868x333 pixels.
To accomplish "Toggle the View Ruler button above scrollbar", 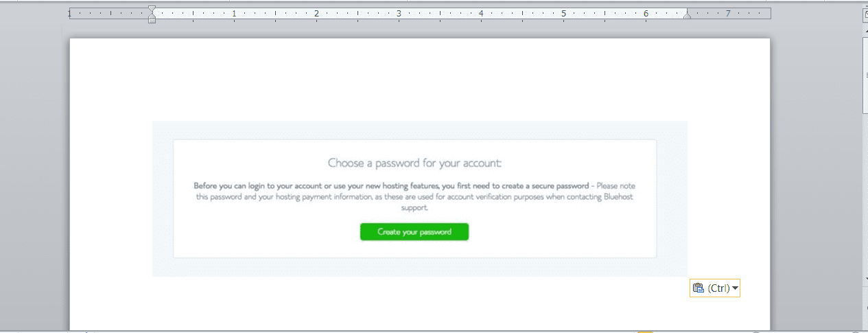I will (x=864, y=13).
